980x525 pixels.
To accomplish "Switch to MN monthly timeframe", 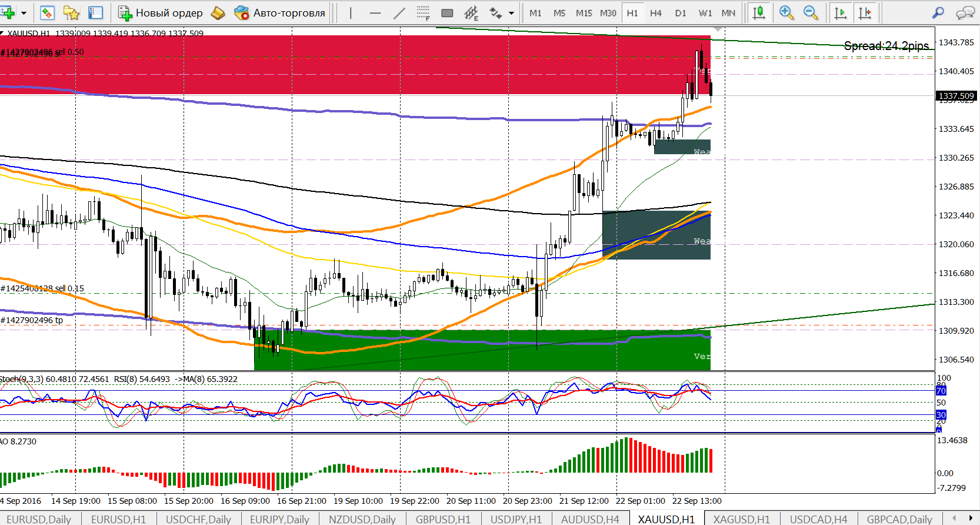I will pyautogui.click(x=728, y=13).
